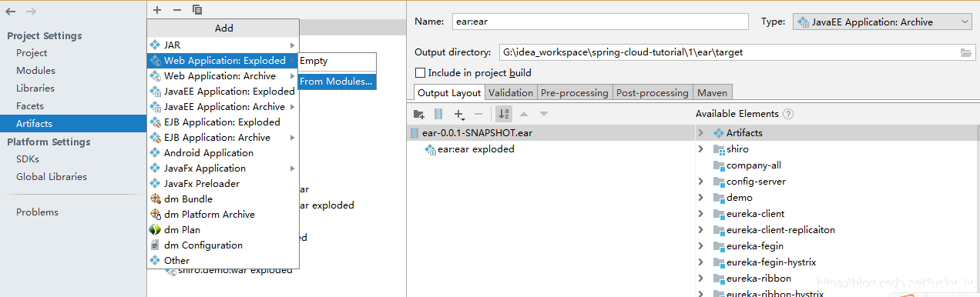The height and width of the screenshot is (297, 980).
Task: Choose From Modules... submenu option
Action: point(336,81)
